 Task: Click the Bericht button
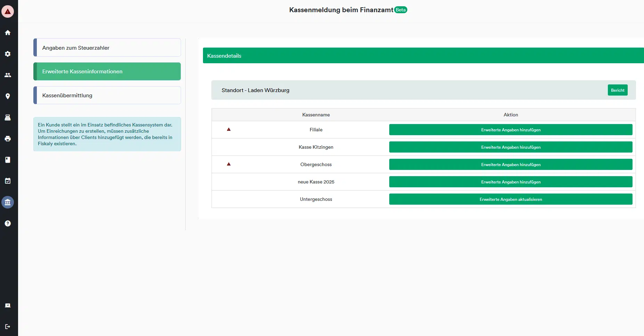point(618,90)
